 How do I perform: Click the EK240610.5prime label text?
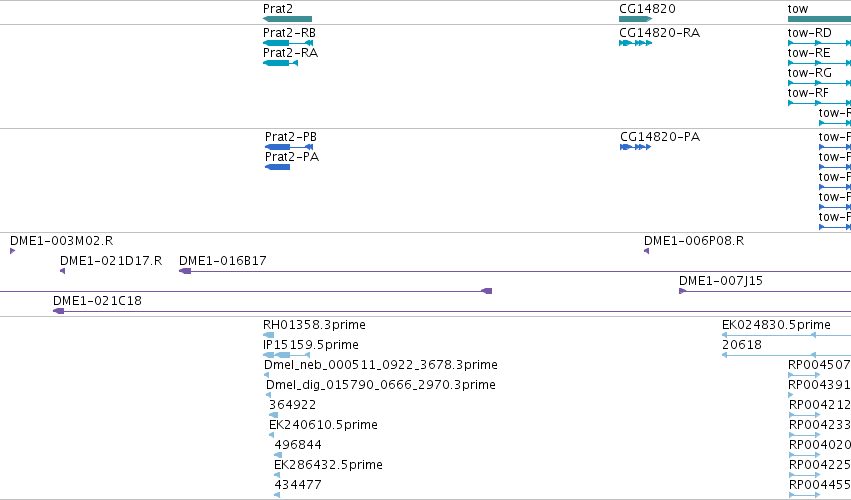point(323,425)
